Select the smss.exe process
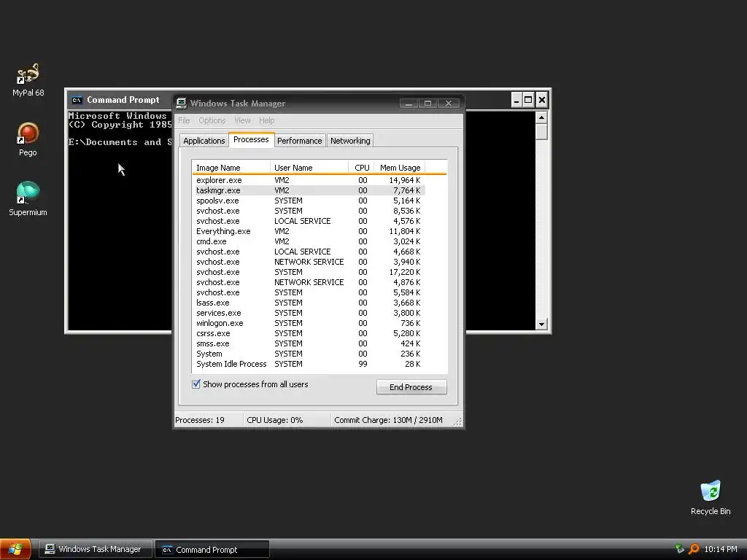The width and height of the screenshot is (747, 560). pyautogui.click(x=309, y=343)
